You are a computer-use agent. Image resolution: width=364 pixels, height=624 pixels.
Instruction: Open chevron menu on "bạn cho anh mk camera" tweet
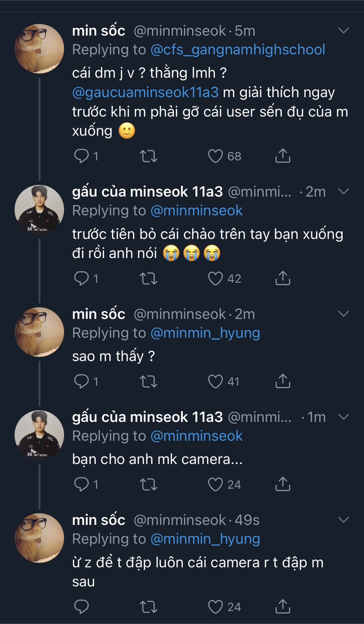pyautogui.click(x=343, y=417)
